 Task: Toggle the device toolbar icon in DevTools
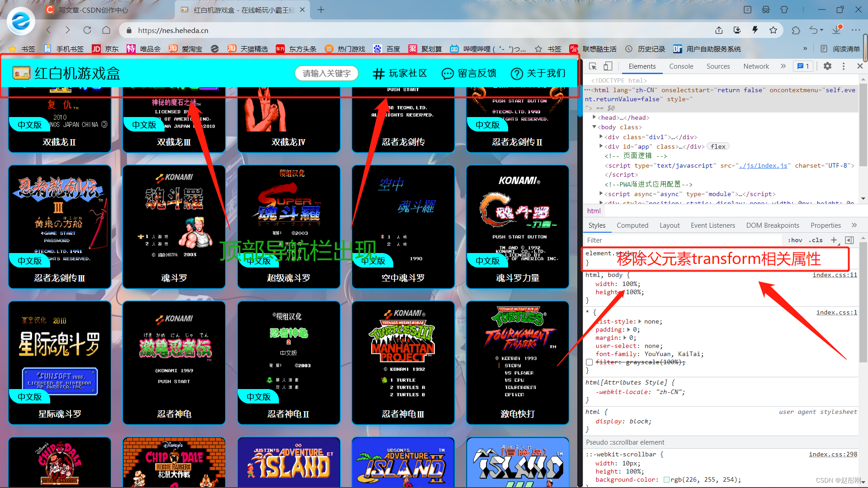click(x=608, y=66)
